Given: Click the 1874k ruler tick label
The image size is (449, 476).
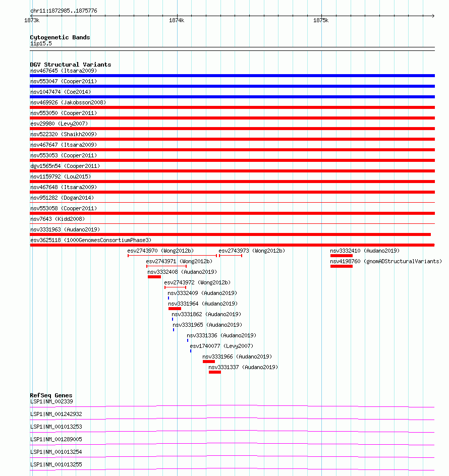Looking at the screenshot, I should [177, 20].
